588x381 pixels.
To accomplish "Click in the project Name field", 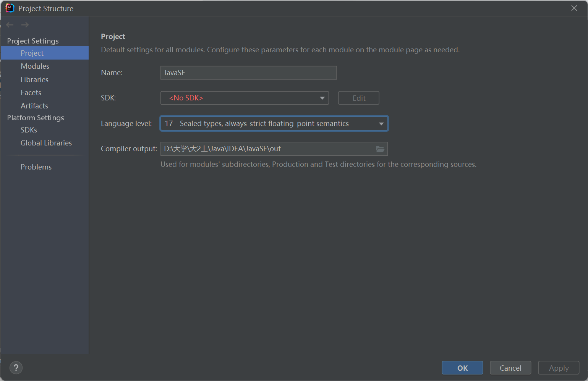I will tap(248, 73).
